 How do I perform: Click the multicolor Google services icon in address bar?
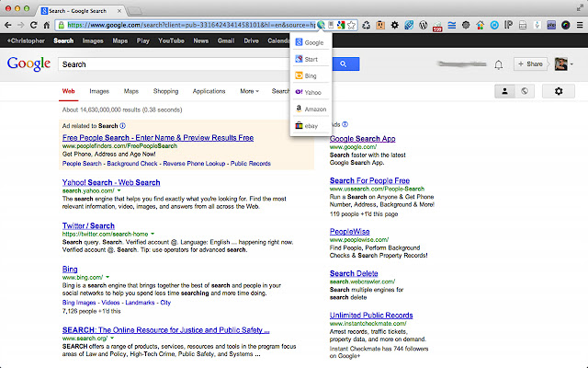[341, 25]
